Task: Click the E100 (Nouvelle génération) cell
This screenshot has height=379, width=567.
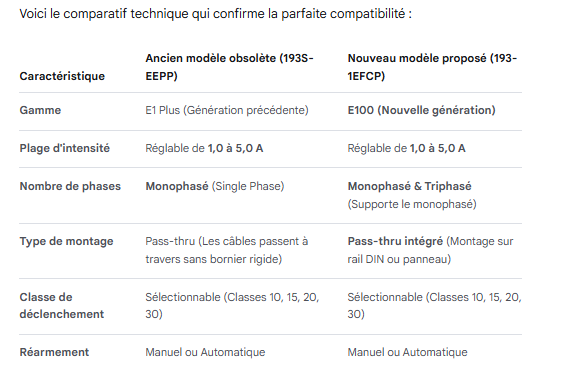Action: (x=421, y=110)
